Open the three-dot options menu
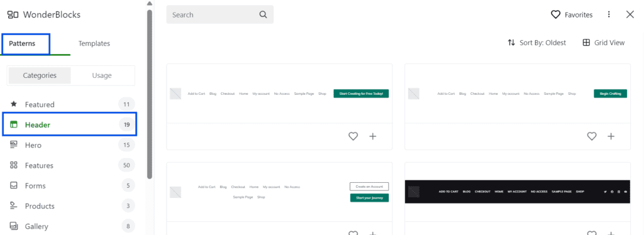The image size is (644, 235). tap(609, 14)
